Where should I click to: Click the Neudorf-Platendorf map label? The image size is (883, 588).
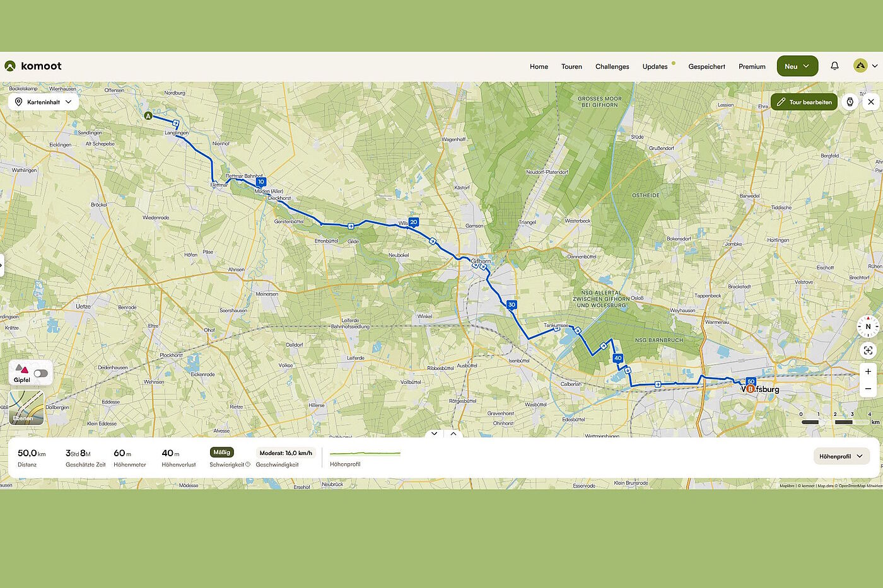[547, 172]
